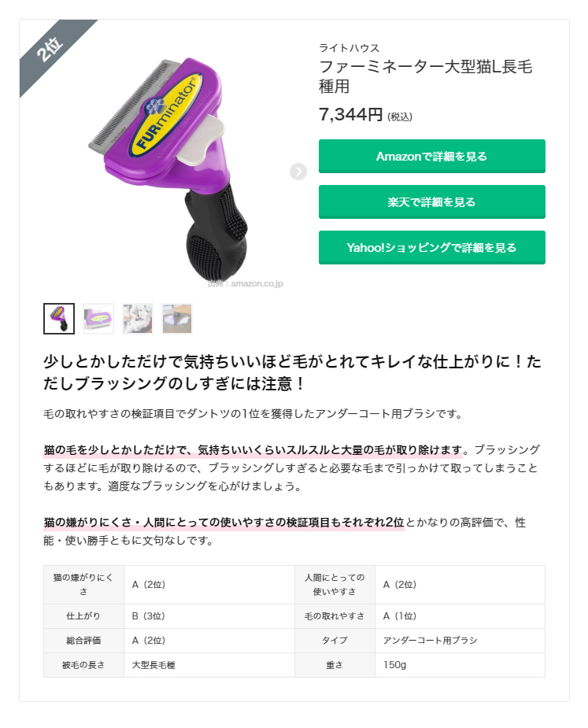Select fourth thumbnail with brush on floor

coord(177,319)
